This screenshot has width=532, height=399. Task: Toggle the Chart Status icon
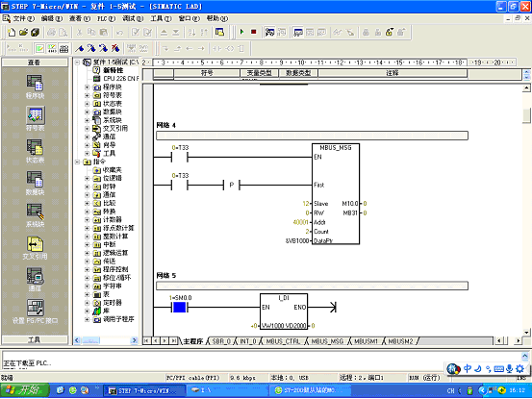(298, 32)
